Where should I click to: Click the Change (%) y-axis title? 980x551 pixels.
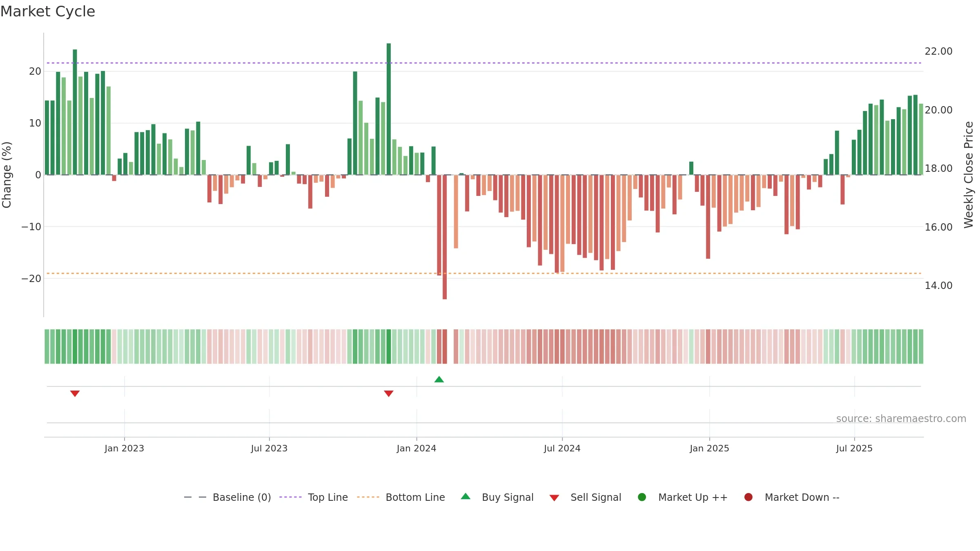pos(7,175)
